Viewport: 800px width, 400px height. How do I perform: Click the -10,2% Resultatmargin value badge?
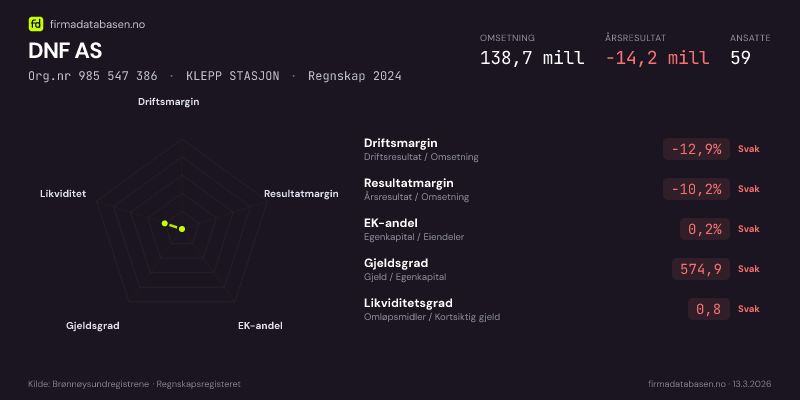[696, 189]
